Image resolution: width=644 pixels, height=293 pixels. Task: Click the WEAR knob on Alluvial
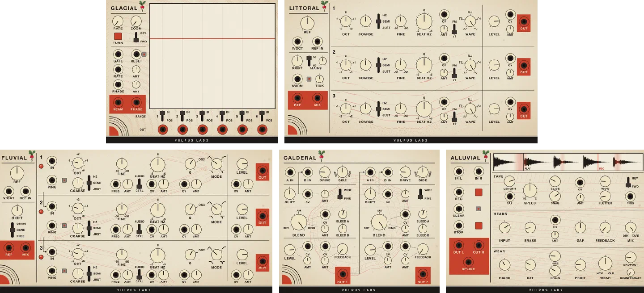605,264
